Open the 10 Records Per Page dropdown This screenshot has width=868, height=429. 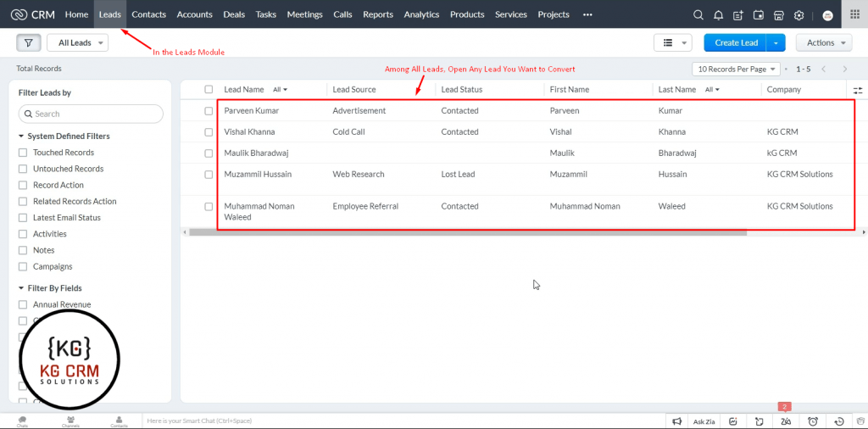pyautogui.click(x=736, y=70)
